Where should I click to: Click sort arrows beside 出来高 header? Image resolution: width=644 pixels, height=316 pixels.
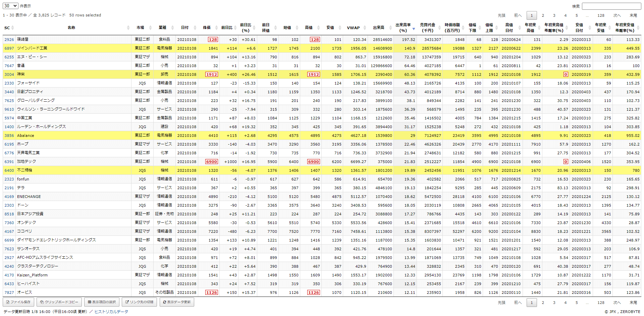[x=390, y=28]
